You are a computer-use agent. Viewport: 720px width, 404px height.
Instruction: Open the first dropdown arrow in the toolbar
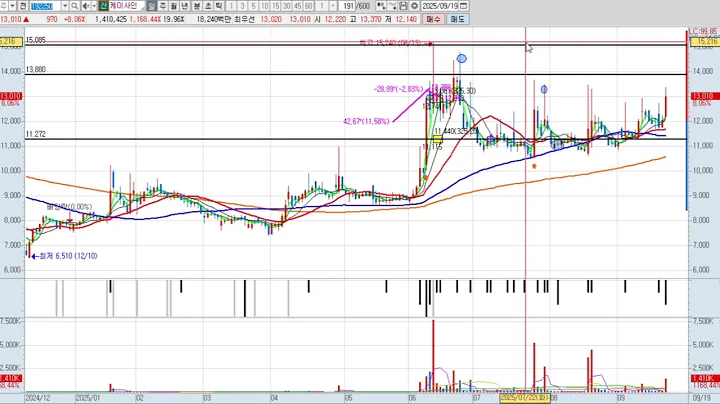click(x=12, y=6)
